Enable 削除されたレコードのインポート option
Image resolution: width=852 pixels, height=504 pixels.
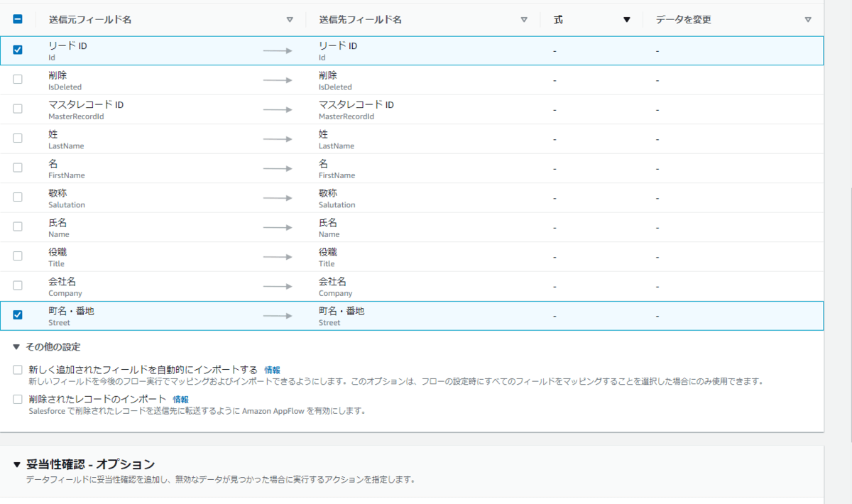point(18,400)
